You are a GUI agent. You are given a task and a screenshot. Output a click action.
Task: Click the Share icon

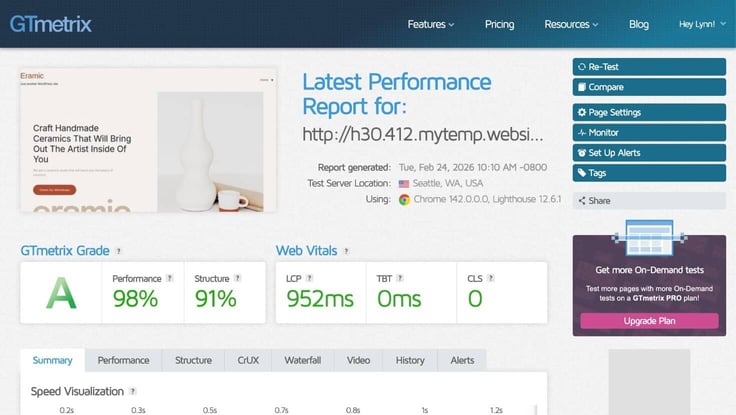(x=582, y=200)
